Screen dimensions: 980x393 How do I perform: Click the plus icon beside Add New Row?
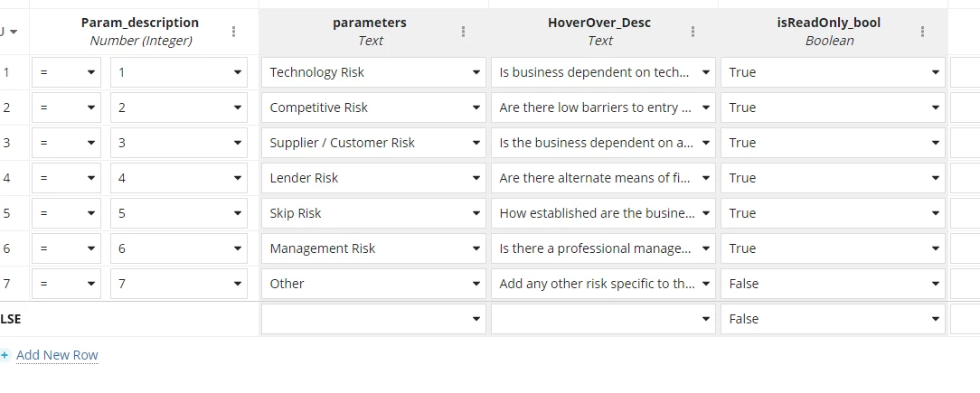(x=5, y=356)
